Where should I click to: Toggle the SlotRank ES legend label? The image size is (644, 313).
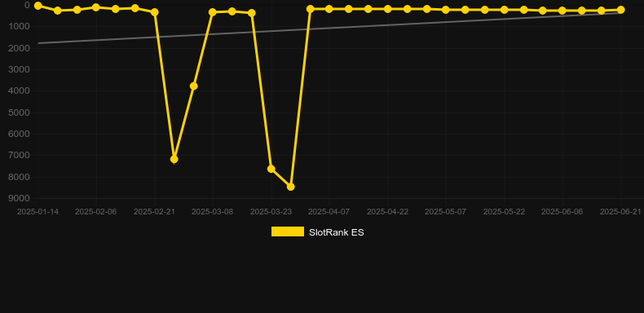337,232
